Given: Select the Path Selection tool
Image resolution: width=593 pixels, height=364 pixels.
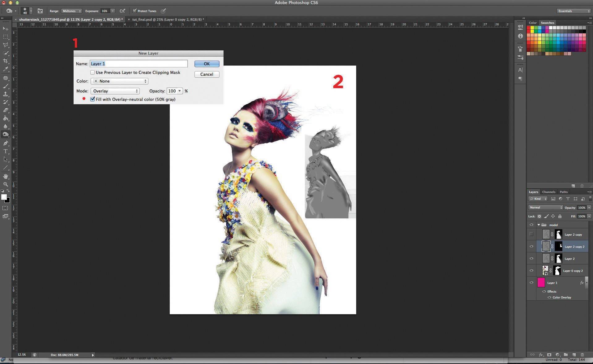Looking at the screenshot, I should tap(6, 159).
